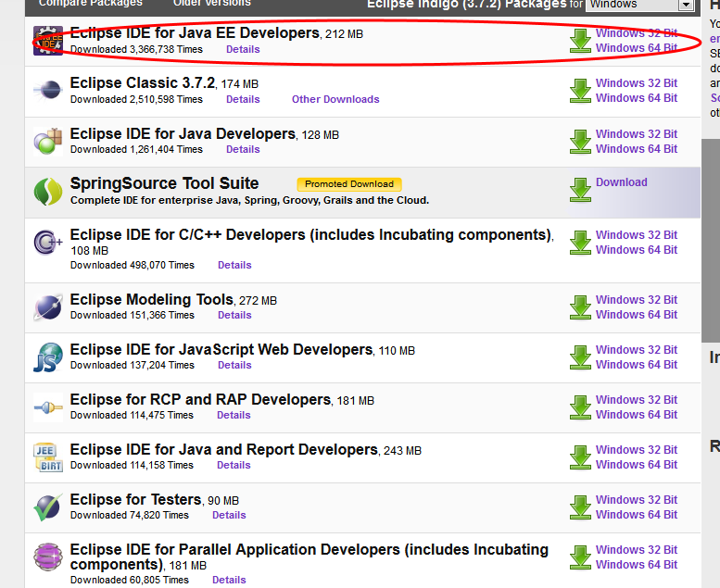The height and width of the screenshot is (588, 720).
Task: Open Details for Eclipse IDE for Java EE Developers
Action: (x=243, y=49)
